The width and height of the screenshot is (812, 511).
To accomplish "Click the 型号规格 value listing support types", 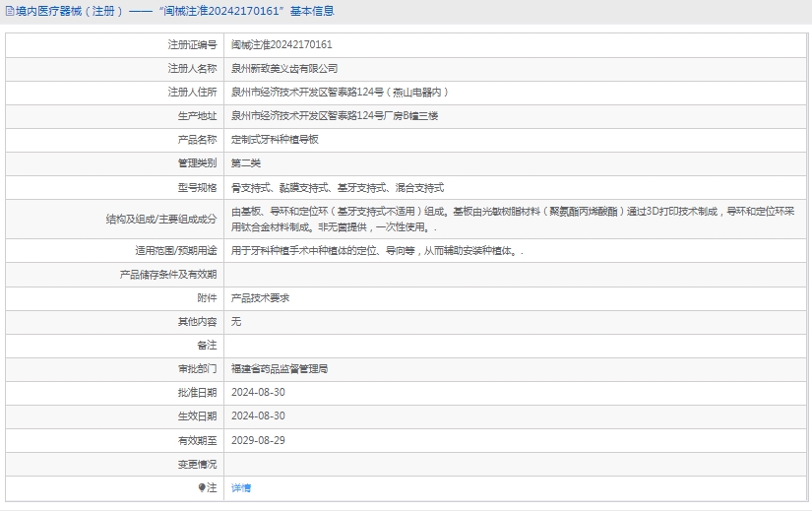I will click(338, 187).
